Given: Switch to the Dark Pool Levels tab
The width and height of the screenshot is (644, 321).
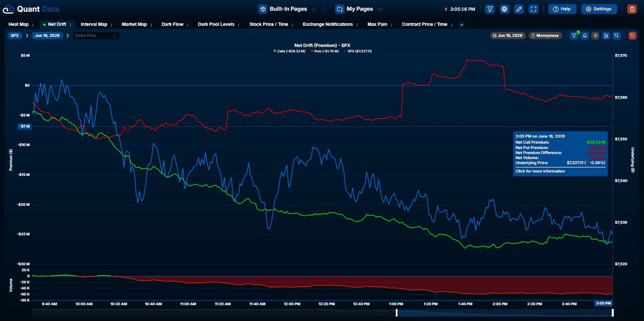Looking at the screenshot, I should click(x=216, y=24).
